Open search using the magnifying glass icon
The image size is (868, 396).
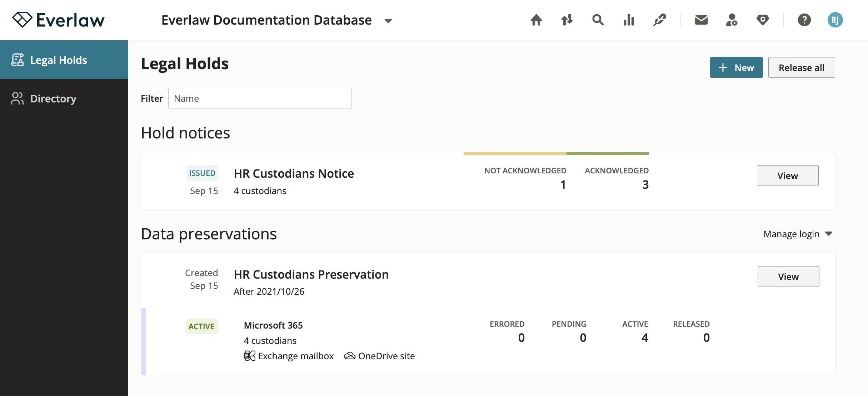click(x=597, y=20)
